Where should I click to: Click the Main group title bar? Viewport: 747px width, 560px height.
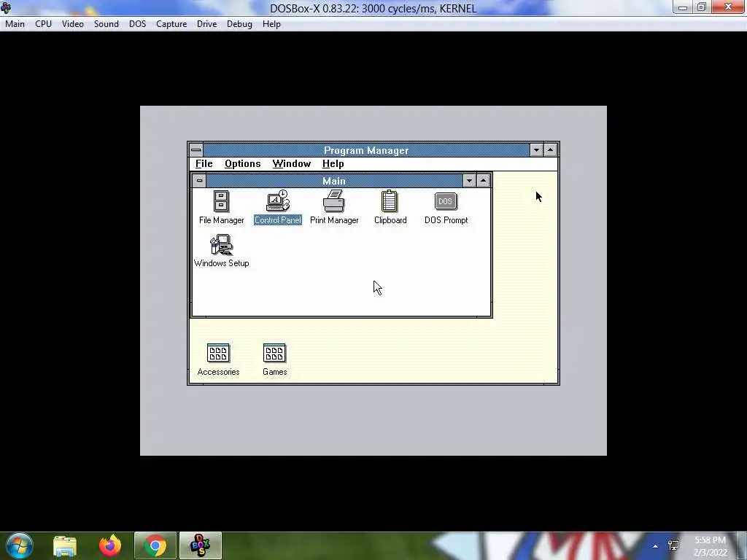334,181
